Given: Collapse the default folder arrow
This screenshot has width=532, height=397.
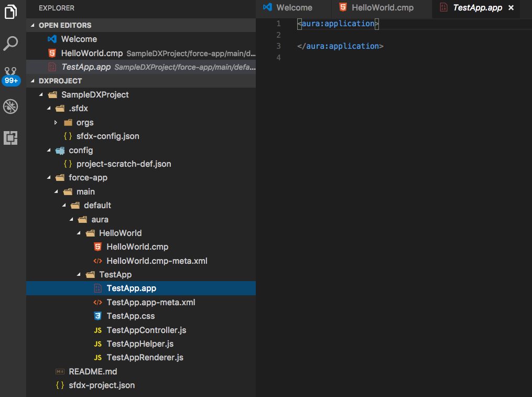Looking at the screenshot, I should [64, 206].
